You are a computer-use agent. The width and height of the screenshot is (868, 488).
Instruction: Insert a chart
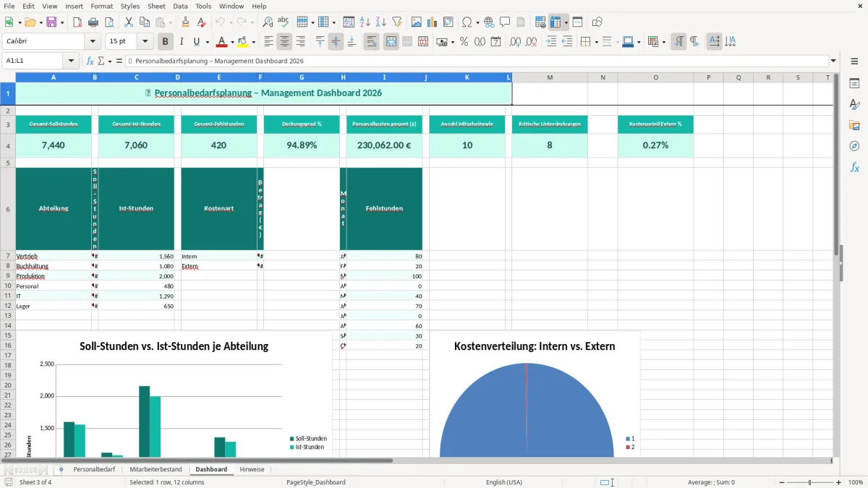pos(433,22)
